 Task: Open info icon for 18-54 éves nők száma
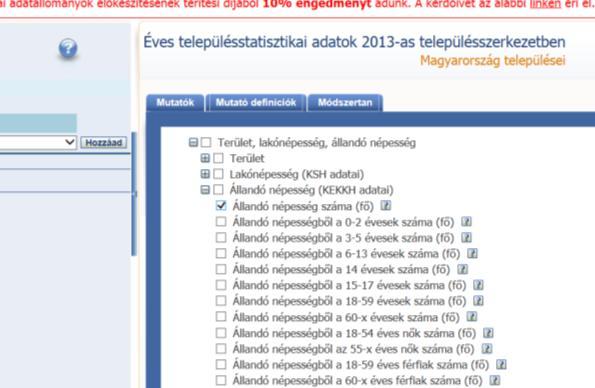[488, 333]
